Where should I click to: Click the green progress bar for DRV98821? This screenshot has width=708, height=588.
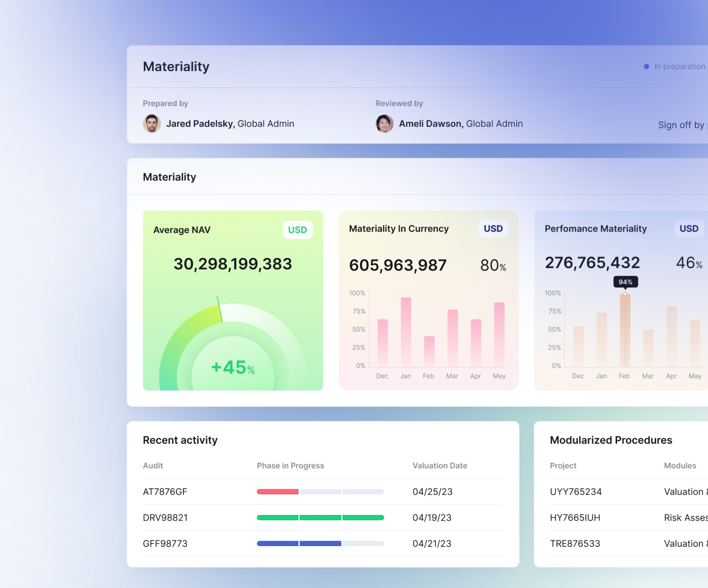click(x=320, y=518)
